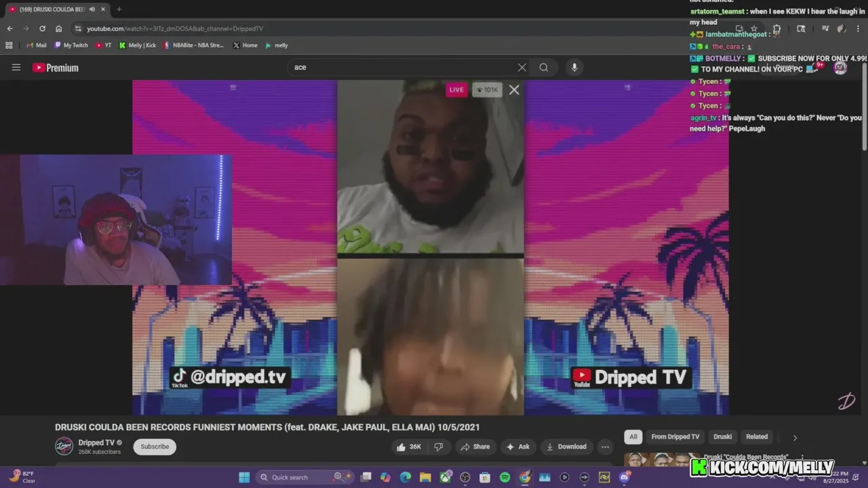Open the NBABite - NBA Stre... bookmark
Viewport: 868px width, 488px height.
coord(193,45)
